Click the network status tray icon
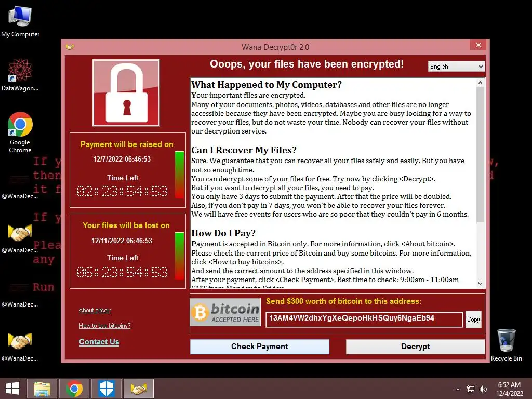The height and width of the screenshot is (399, 532). (x=471, y=389)
